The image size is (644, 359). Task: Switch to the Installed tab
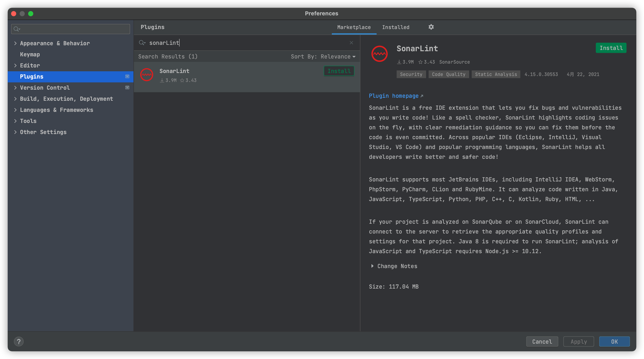[396, 27]
